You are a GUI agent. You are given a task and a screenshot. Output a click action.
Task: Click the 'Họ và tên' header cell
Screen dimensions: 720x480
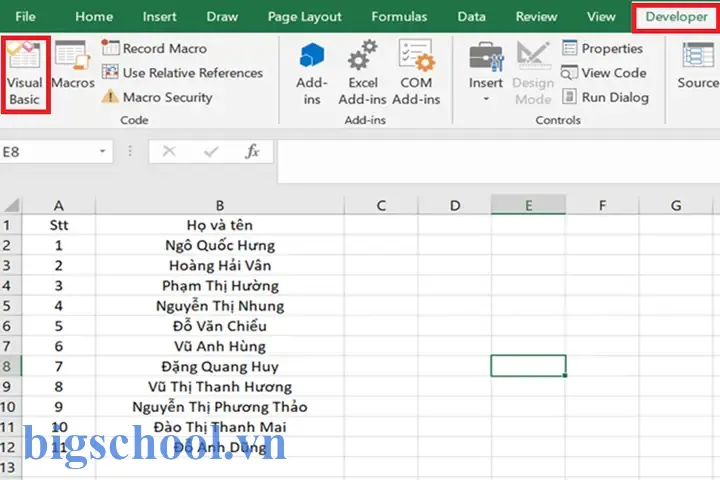tap(220, 225)
